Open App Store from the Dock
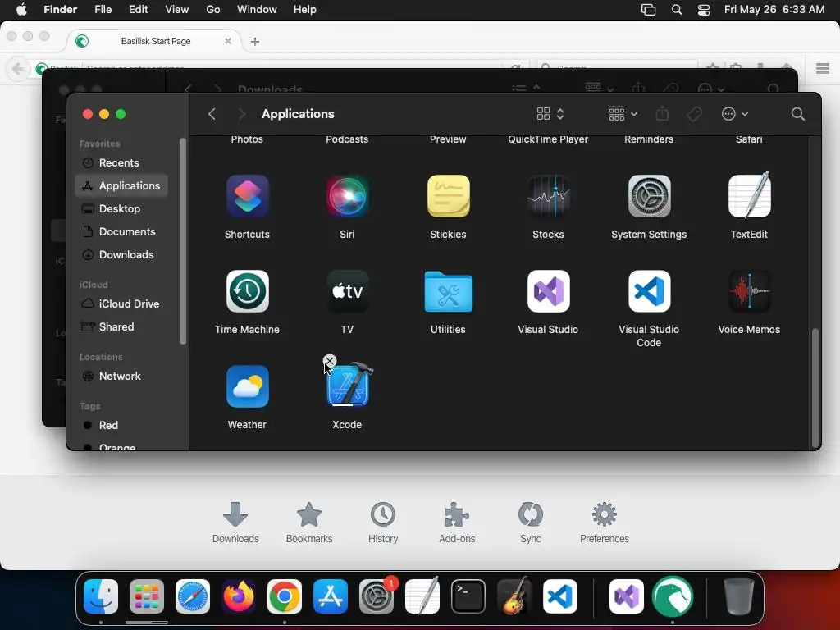The width and height of the screenshot is (840, 630). (x=330, y=596)
